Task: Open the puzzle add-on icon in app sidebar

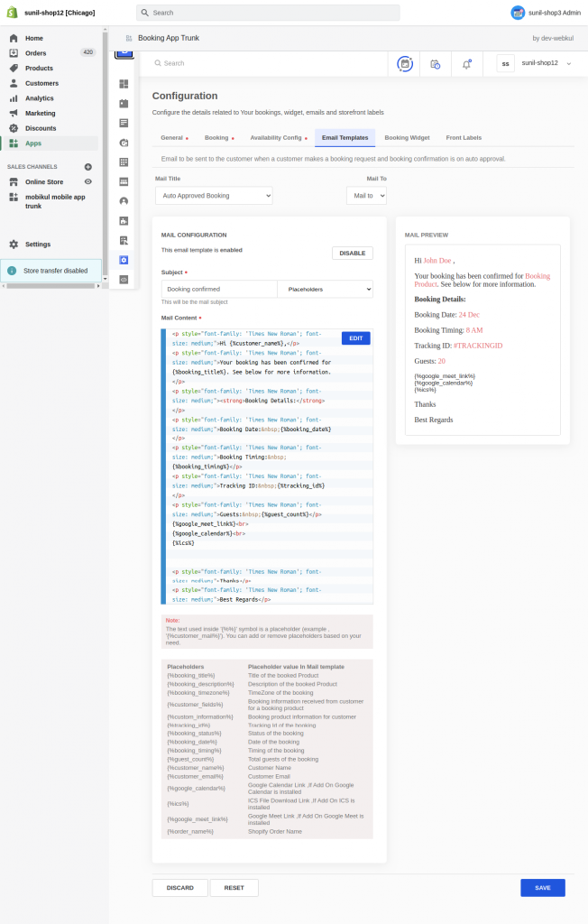Action: pos(124,221)
